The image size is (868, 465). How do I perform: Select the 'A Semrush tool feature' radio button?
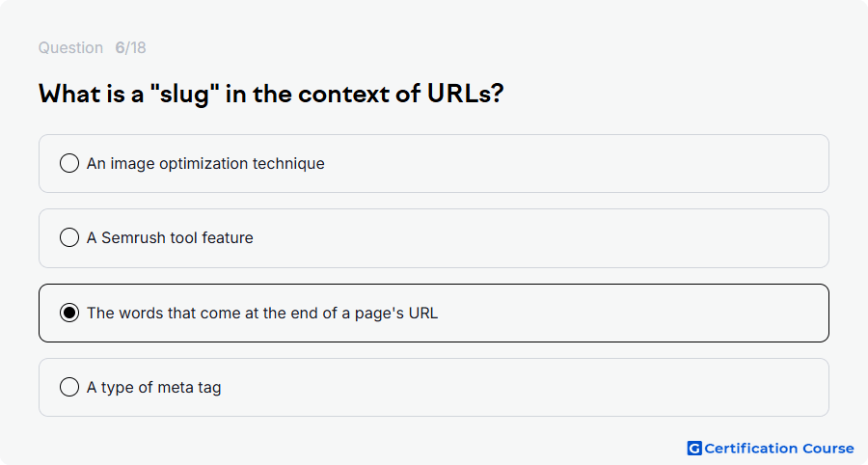[69, 237]
